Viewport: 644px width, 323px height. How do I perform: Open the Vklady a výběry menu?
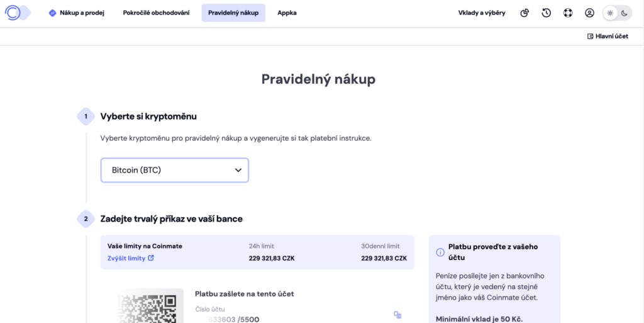click(481, 13)
